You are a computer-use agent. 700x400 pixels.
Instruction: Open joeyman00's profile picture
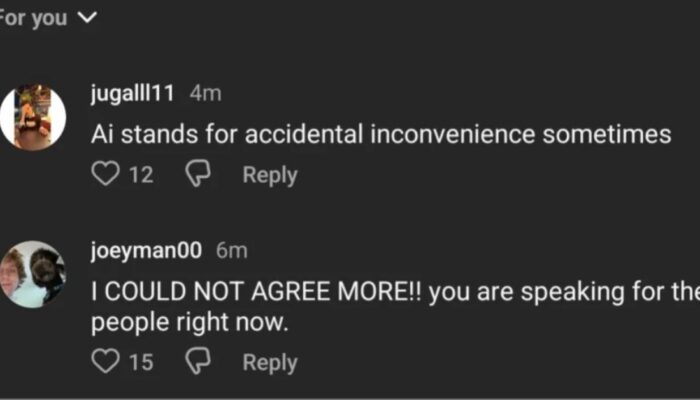(x=33, y=274)
